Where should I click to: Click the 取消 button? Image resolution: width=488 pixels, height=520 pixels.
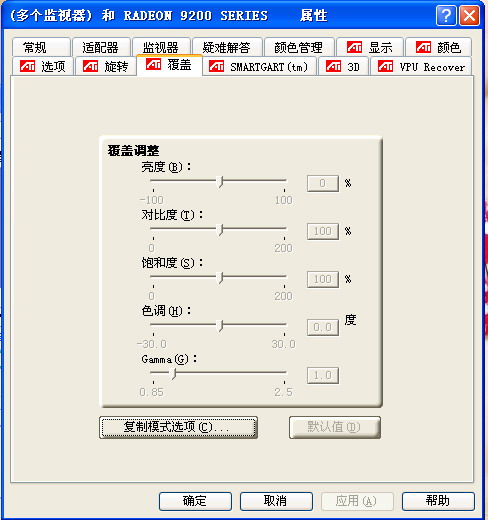[x=276, y=501]
